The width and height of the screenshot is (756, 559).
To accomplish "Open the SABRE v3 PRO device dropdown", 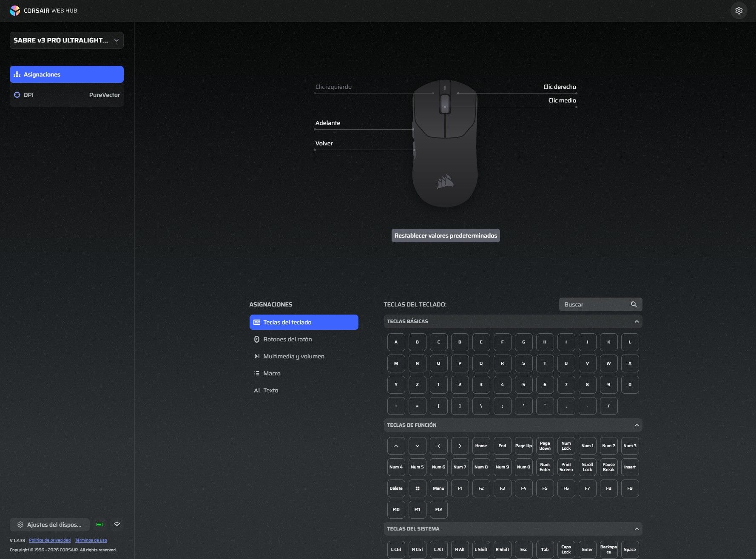I will tap(67, 40).
